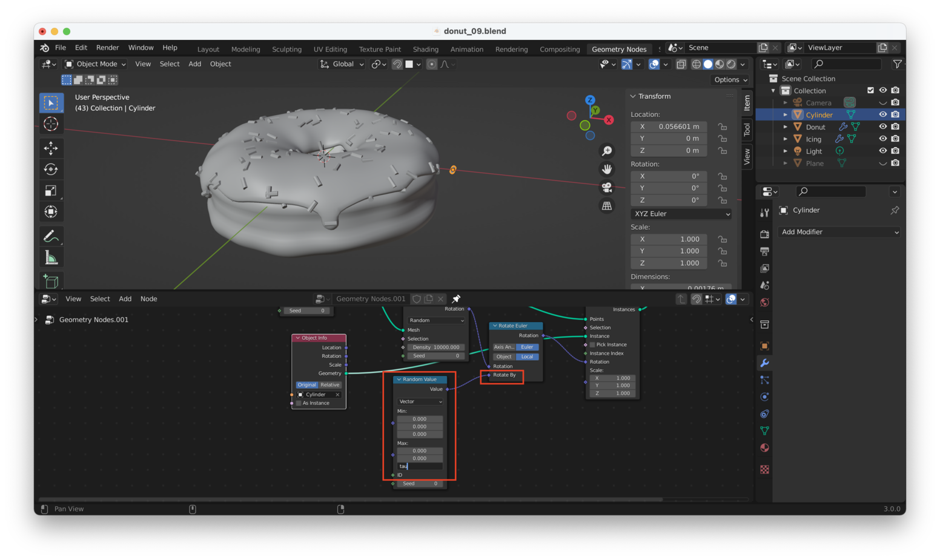Open the Render menu

(107, 48)
